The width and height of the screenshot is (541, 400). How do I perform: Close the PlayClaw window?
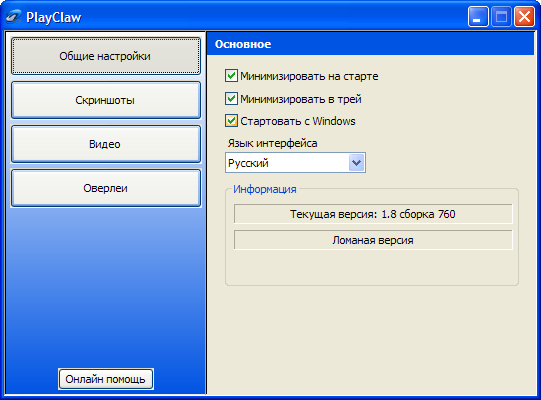(524, 17)
